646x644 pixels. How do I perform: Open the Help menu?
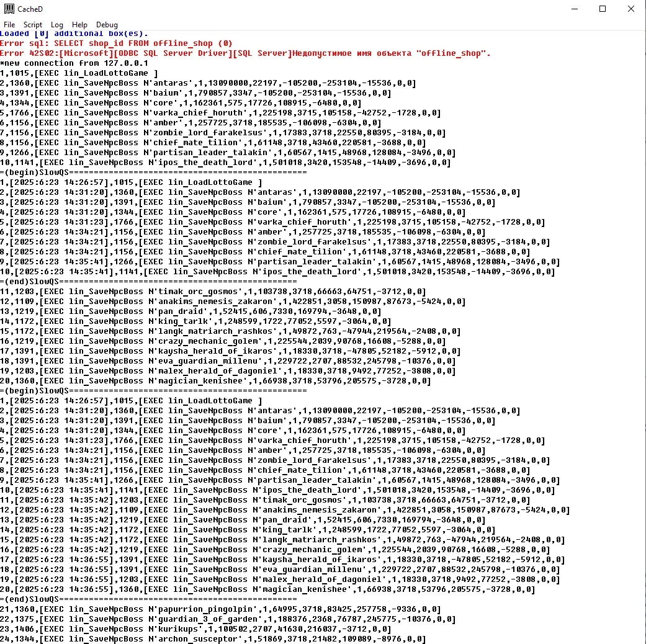point(79,25)
